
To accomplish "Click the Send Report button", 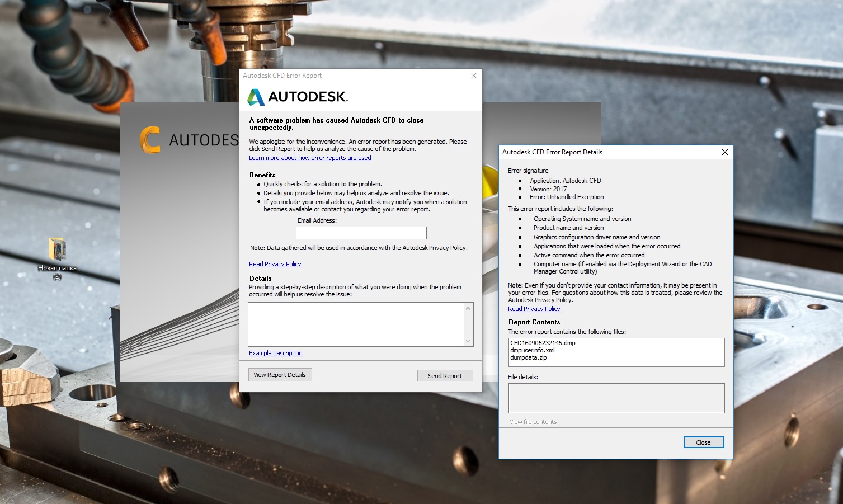I will pyautogui.click(x=445, y=376).
